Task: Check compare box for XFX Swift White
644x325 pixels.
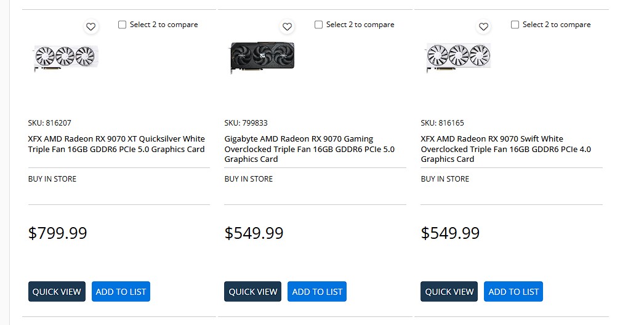Action: (x=515, y=25)
